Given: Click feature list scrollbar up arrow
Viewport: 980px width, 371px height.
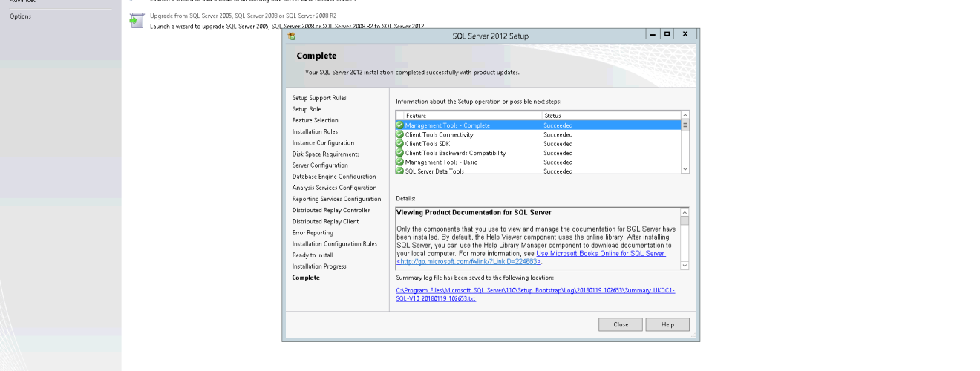Looking at the screenshot, I should pos(685,116).
